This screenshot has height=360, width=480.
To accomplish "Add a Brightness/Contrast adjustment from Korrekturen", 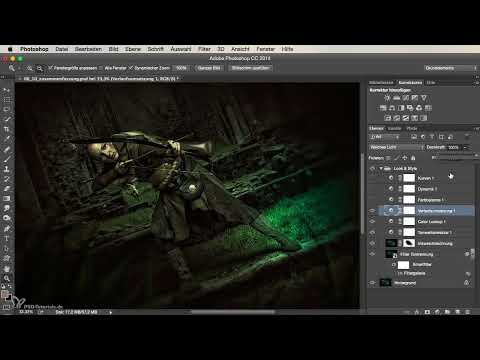I will click(x=387, y=98).
